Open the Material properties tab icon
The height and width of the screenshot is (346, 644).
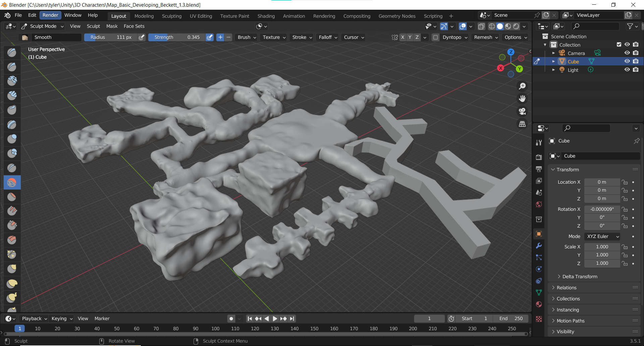click(539, 304)
